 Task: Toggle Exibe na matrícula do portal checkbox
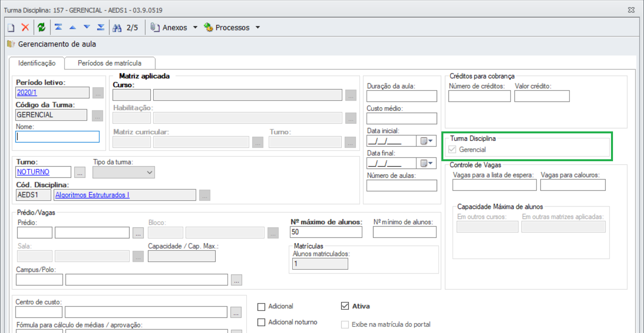pyautogui.click(x=345, y=325)
